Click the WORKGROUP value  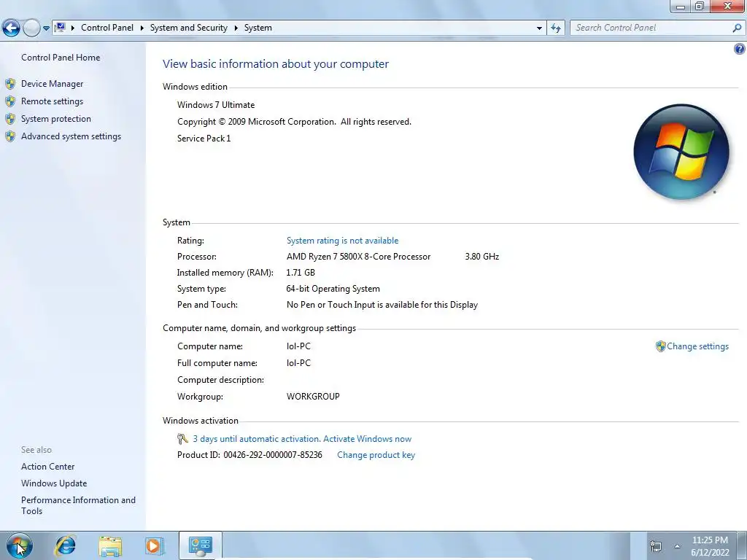[x=313, y=396]
